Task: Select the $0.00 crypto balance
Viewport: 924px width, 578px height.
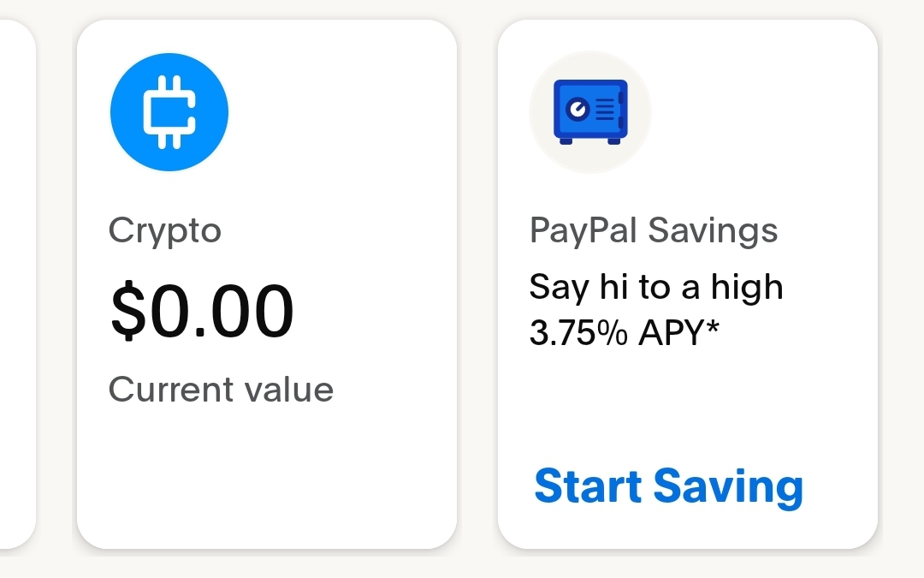Action: (x=202, y=311)
